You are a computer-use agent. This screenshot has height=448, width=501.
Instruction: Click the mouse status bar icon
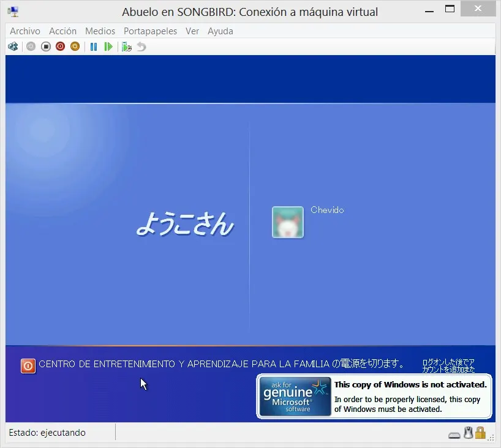[468, 433]
